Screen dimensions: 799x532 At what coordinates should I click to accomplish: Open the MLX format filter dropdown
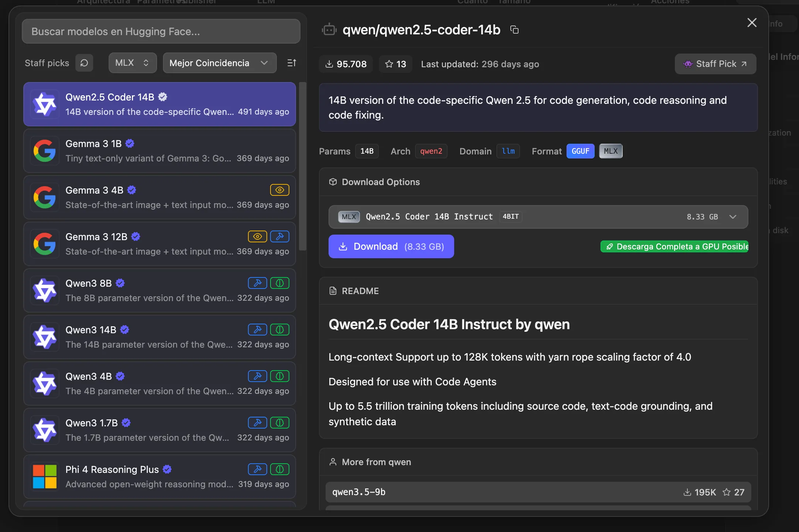pyautogui.click(x=132, y=63)
